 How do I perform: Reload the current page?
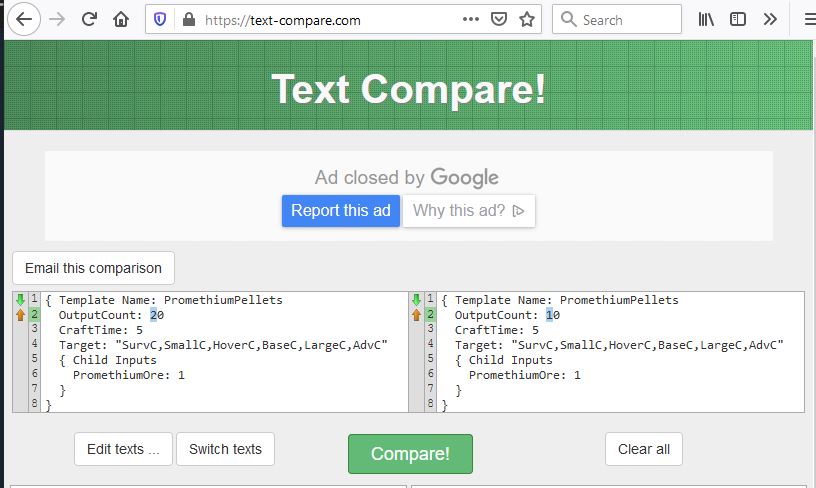point(89,19)
